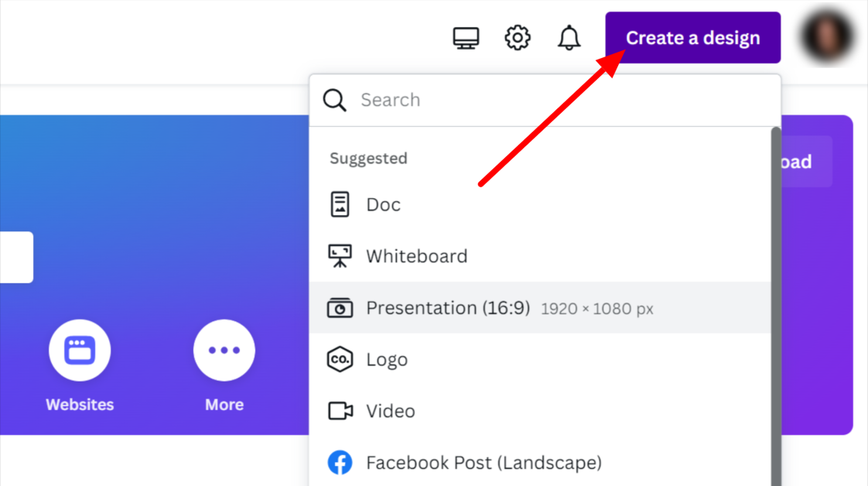Click the desktop app monitor icon
Viewport: 868px width, 486px height.
(466, 38)
